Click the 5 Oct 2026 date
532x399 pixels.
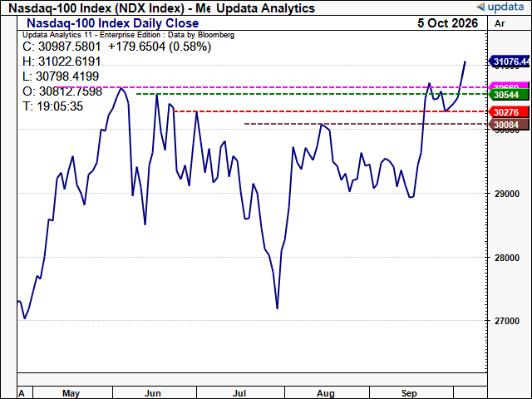[x=447, y=23]
